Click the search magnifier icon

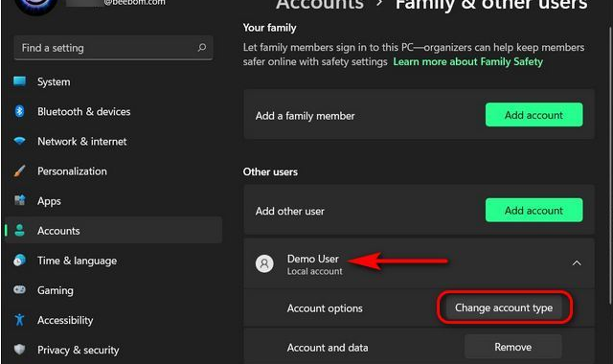pos(202,48)
